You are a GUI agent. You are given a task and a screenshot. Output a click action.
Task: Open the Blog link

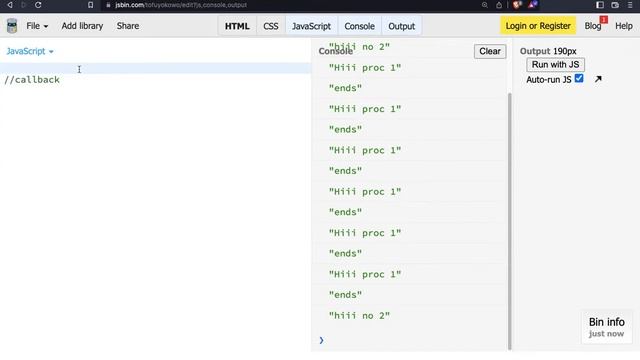(593, 26)
